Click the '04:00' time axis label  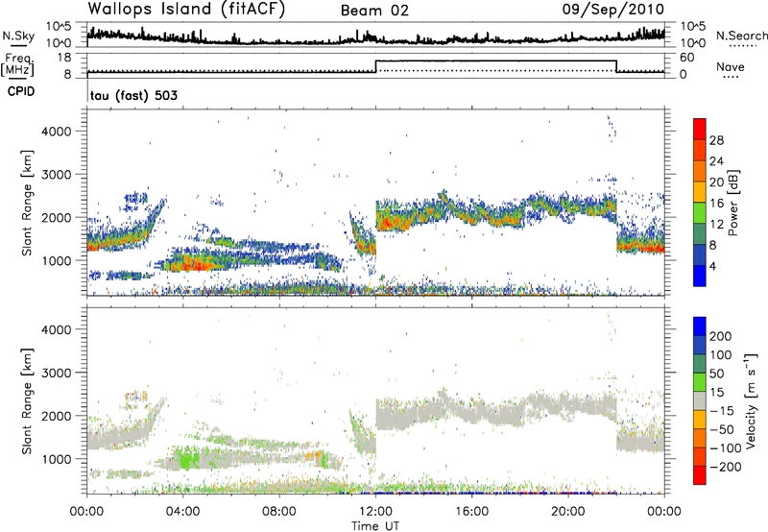(x=183, y=512)
